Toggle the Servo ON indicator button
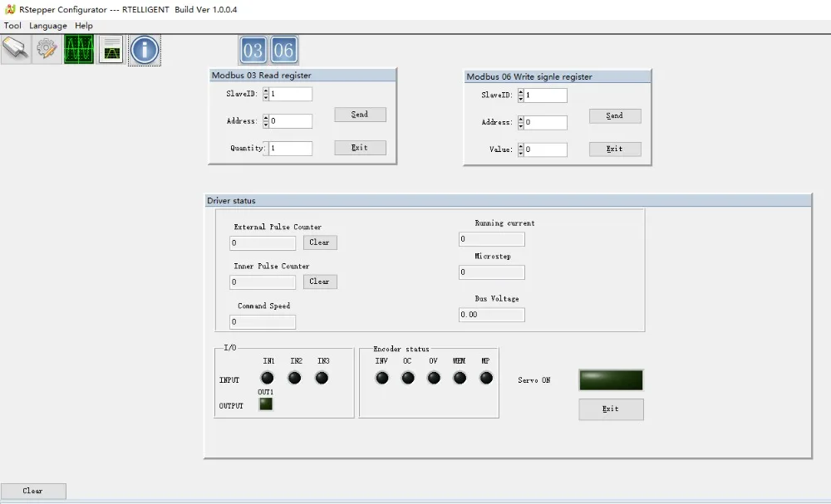The width and height of the screenshot is (831, 504). (611, 380)
